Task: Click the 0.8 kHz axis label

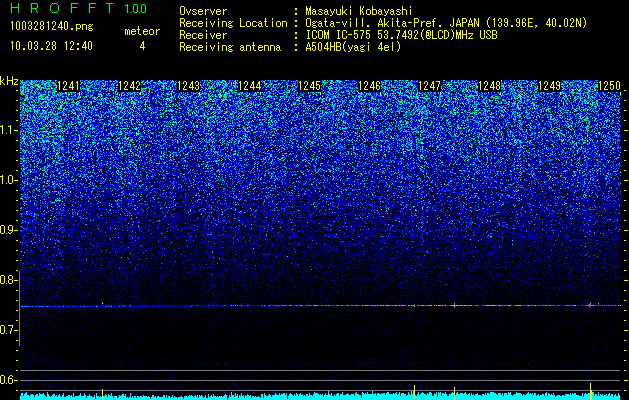Action: [x=8, y=280]
